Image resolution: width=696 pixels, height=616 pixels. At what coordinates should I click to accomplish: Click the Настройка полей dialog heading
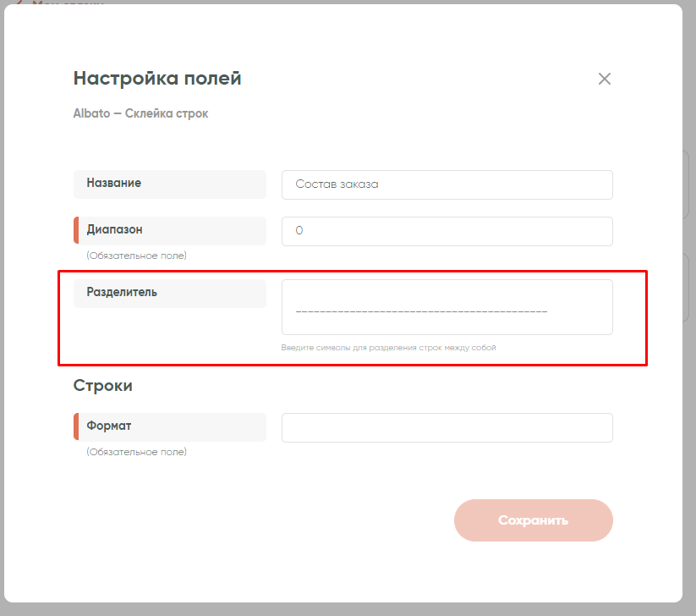(157, 80)
